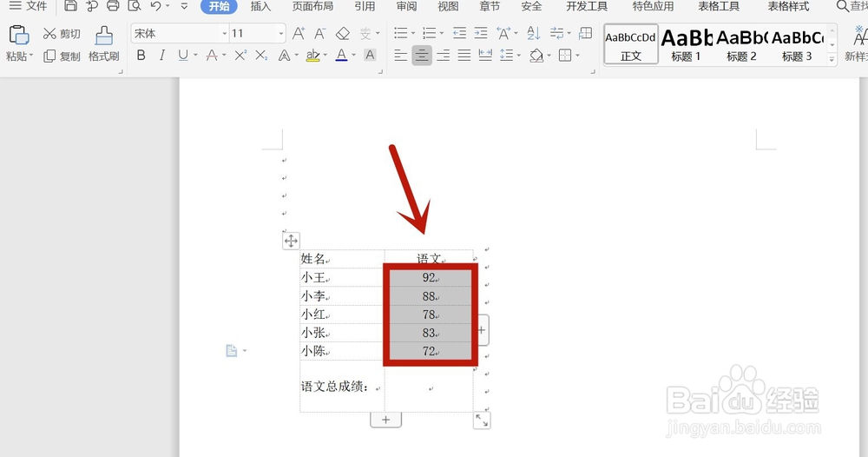Click the 格式刷 format painter
The image size is (868, 457).
[103, 43]
